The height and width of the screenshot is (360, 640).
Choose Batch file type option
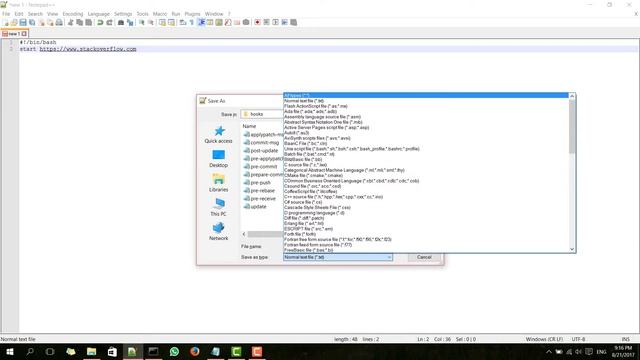tap(426, 154)
